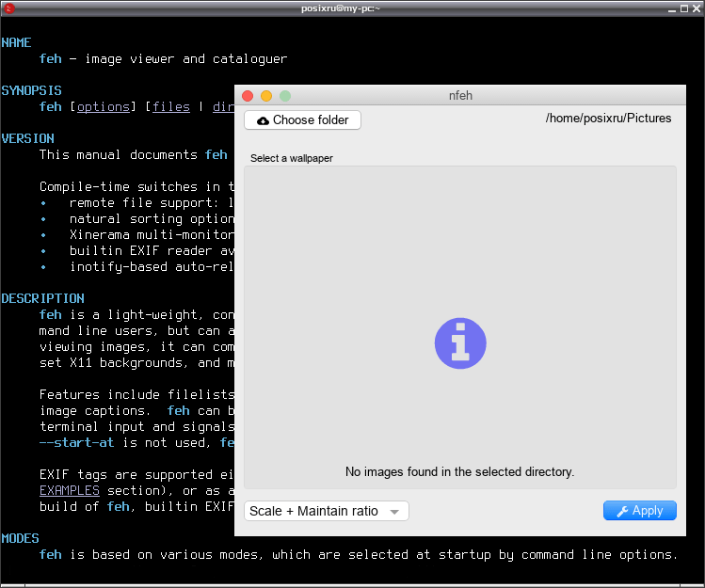Click the '--start-at' option text in terminal
The height and width of the screenshot is (588, 705).
(x=76, y=443)
